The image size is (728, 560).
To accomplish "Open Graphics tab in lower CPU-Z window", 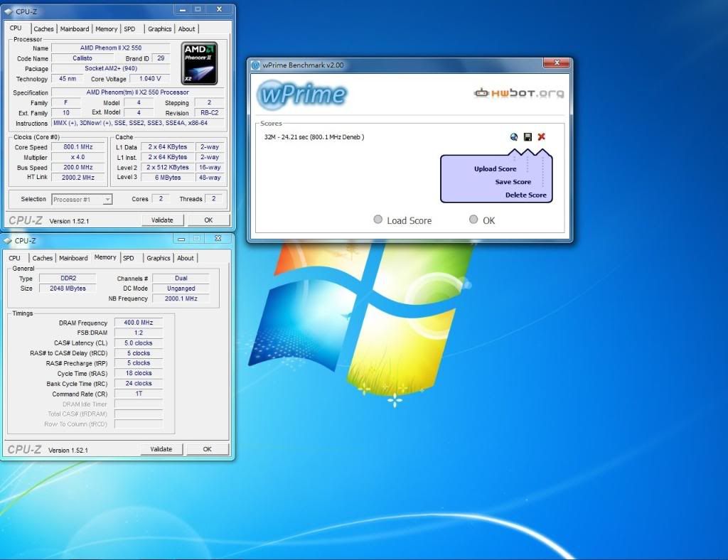I will [159, 258].
